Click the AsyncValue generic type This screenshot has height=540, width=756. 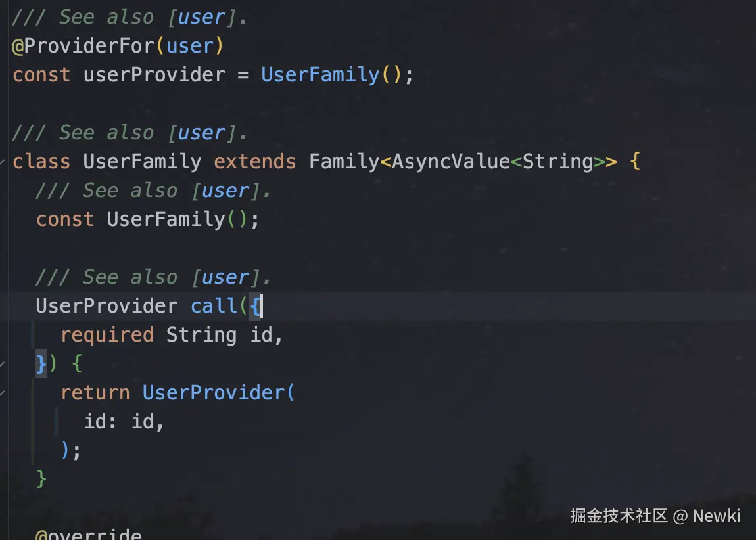[x=450, y=162]
